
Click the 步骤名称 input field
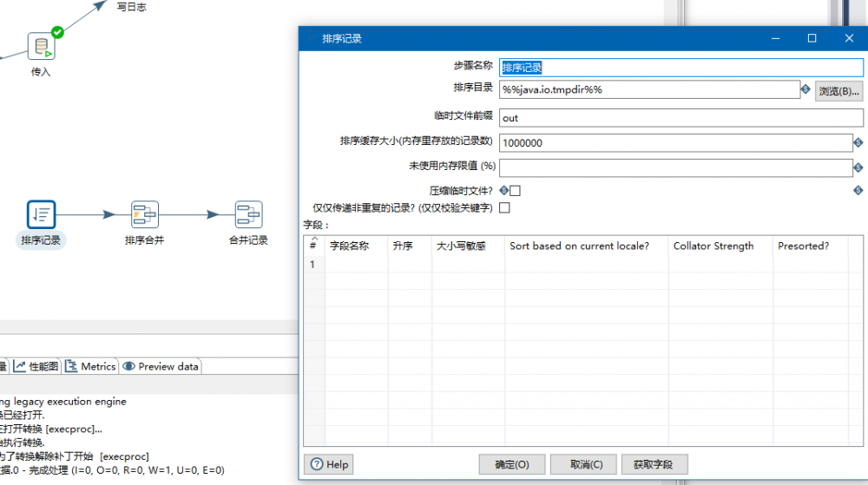(681, 68)
